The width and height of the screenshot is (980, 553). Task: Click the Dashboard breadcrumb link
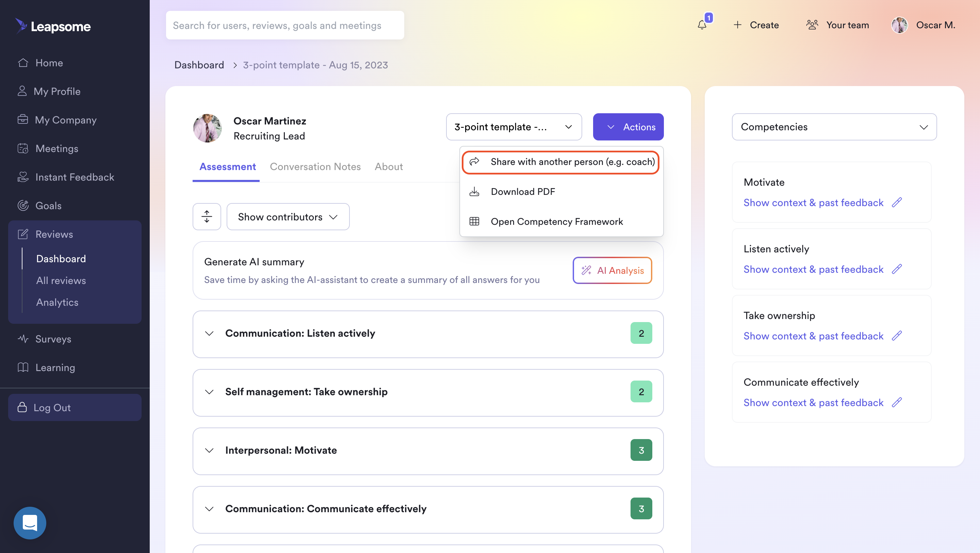click(199, 65)
